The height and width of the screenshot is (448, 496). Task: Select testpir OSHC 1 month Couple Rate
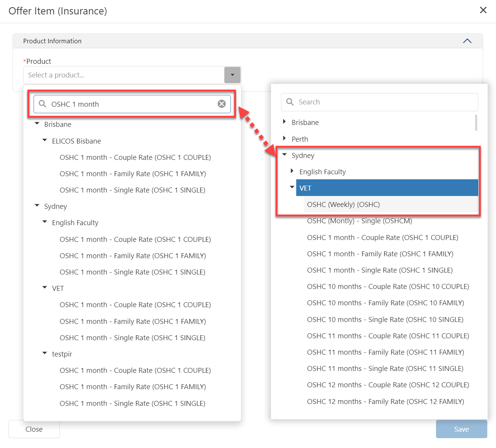tap(135, 370)
